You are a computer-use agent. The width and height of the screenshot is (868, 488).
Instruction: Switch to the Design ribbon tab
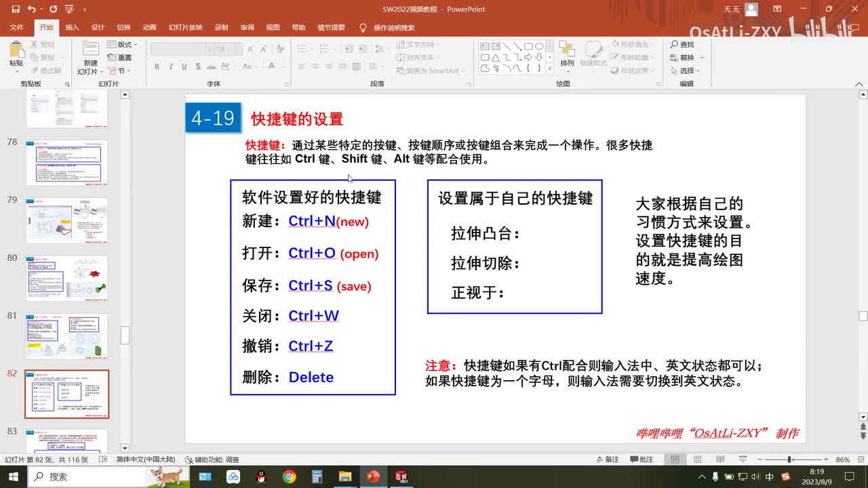98,28
